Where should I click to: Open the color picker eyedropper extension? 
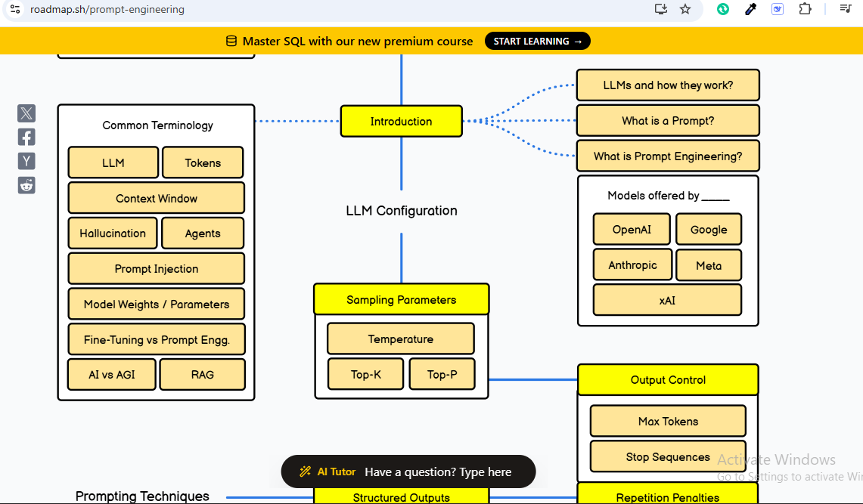(x=751, y=9)
